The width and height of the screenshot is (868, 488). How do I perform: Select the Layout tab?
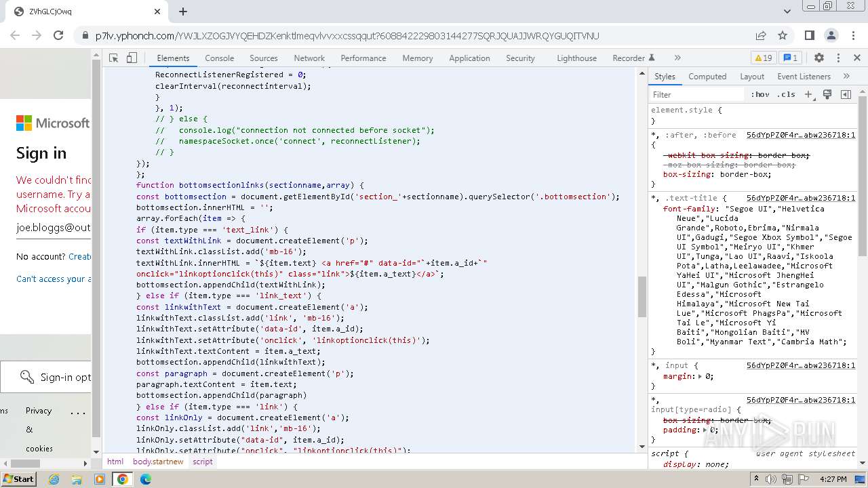click(x=752, y=77)
